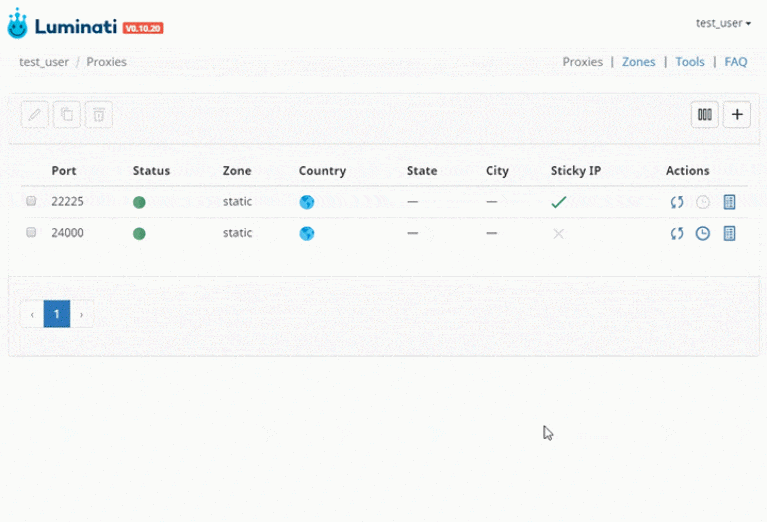
Task: Refresh sessions for port 22225
Action: (x=677, y=202)
